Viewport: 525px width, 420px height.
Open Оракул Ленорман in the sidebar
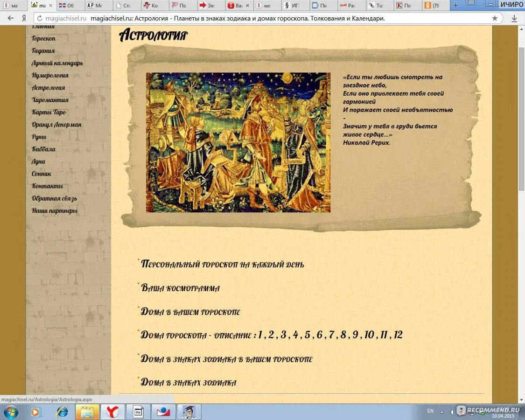pyautogui.click(x=56, y=125)
